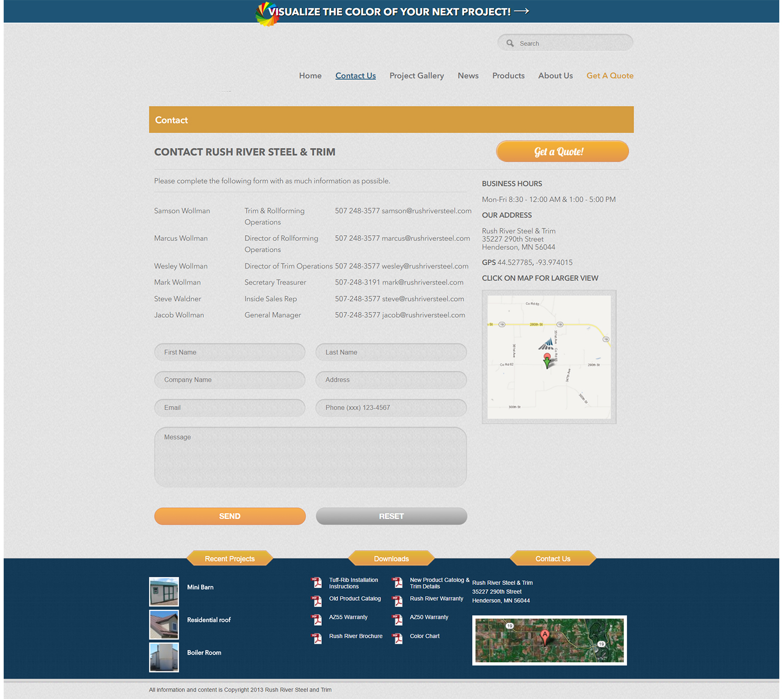
Task: Open PDF icon for AZ55 Warranty
Action: (x=317, y=620)
